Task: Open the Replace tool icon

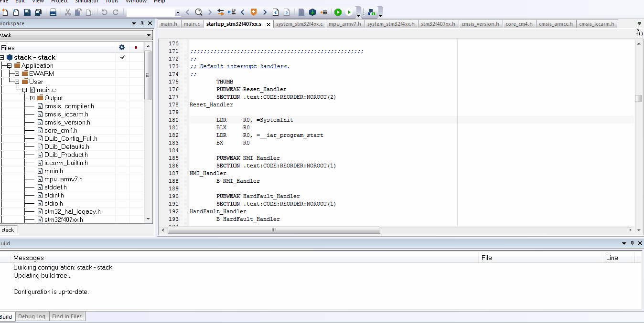Action: [x=221, y=12]
